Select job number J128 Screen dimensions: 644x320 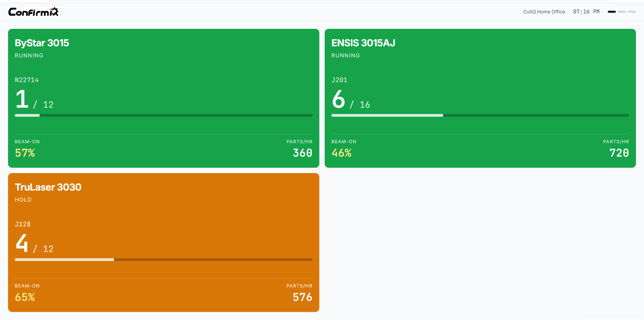23,224
